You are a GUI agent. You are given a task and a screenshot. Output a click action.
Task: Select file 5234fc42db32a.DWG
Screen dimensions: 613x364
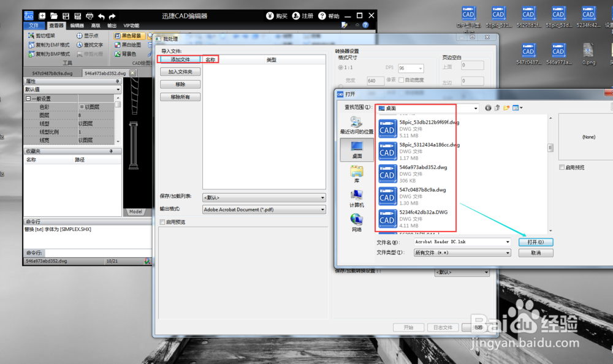coord(413,219)
